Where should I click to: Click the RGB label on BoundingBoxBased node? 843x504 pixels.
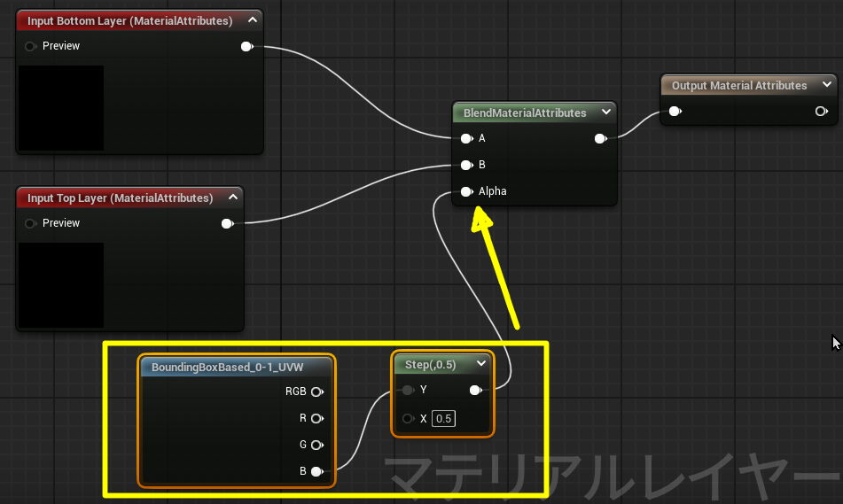pos(296,392)
